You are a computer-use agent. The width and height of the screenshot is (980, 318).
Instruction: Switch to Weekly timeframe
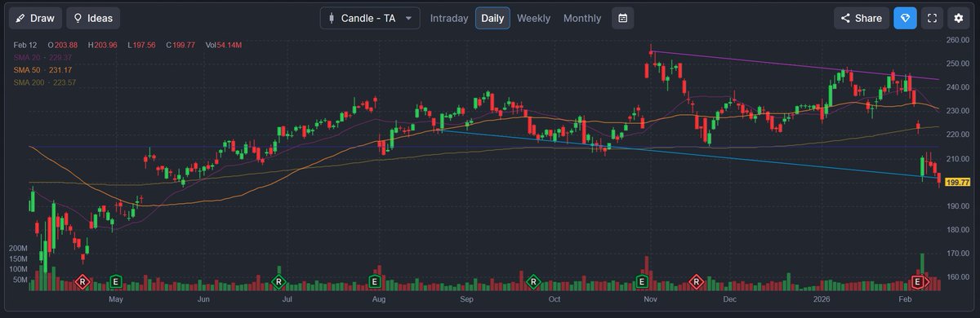click(533, 18)
